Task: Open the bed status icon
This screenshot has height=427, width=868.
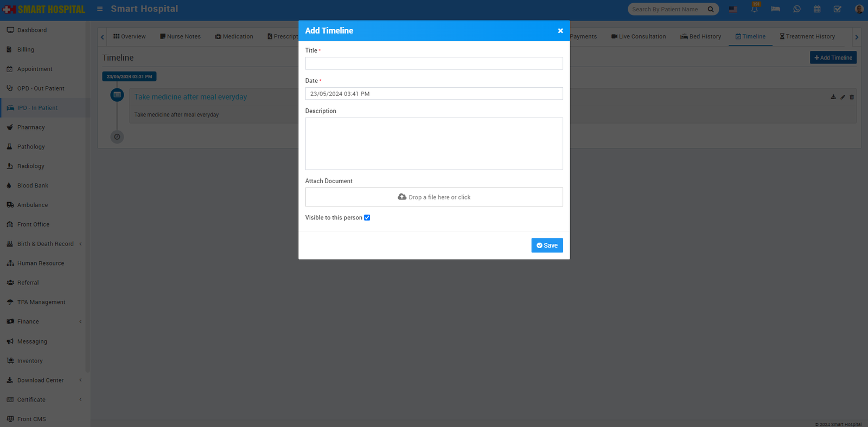Action: tap(775, 9)
